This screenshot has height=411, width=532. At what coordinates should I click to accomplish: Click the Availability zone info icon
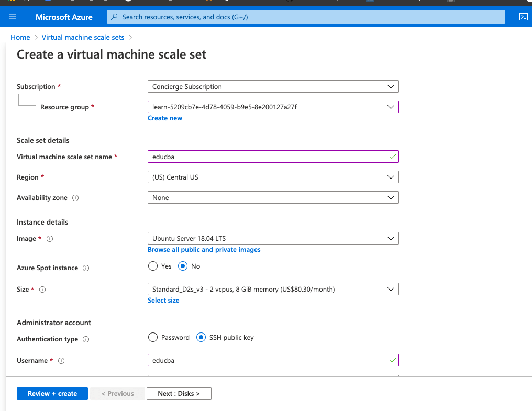coord(75,198)
